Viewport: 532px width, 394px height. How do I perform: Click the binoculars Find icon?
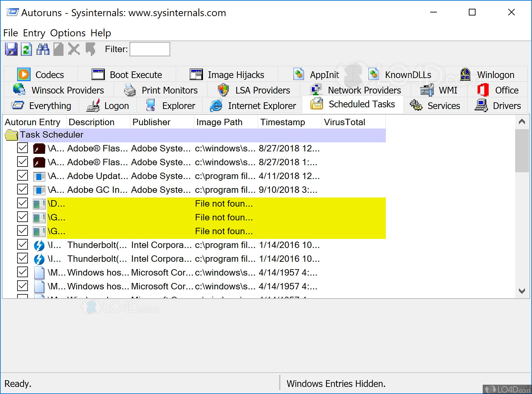tap(43, 49)
